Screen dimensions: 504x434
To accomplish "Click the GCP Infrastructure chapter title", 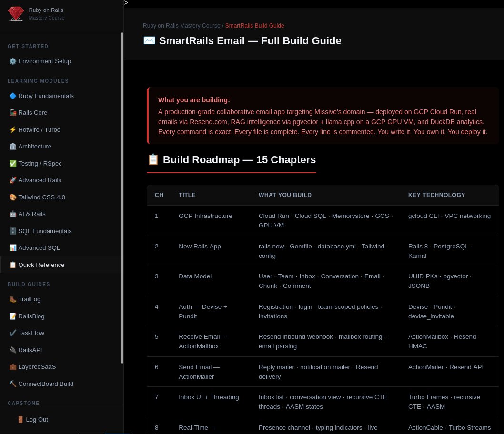I will [205, 216].
